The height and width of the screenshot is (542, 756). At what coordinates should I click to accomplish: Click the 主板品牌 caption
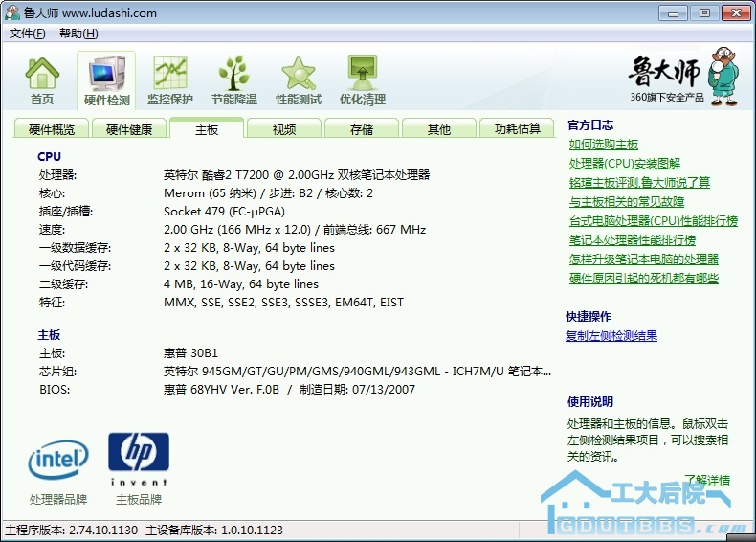coord(139,500)
